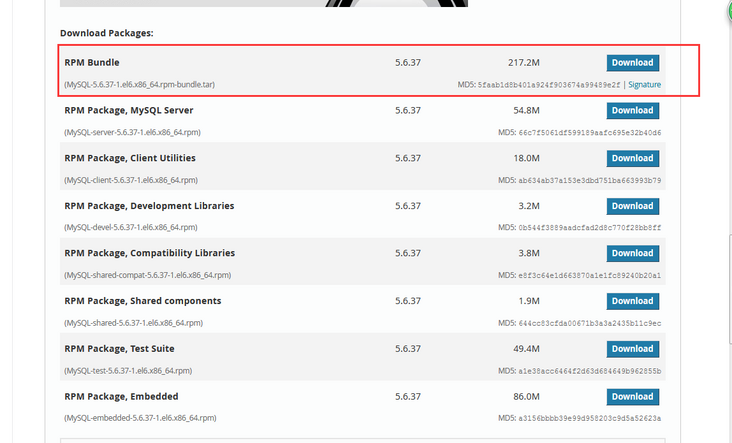Download RPM Package, Test Suite
The height and width of the screenshot is (443, 732).
coord(632,349)
